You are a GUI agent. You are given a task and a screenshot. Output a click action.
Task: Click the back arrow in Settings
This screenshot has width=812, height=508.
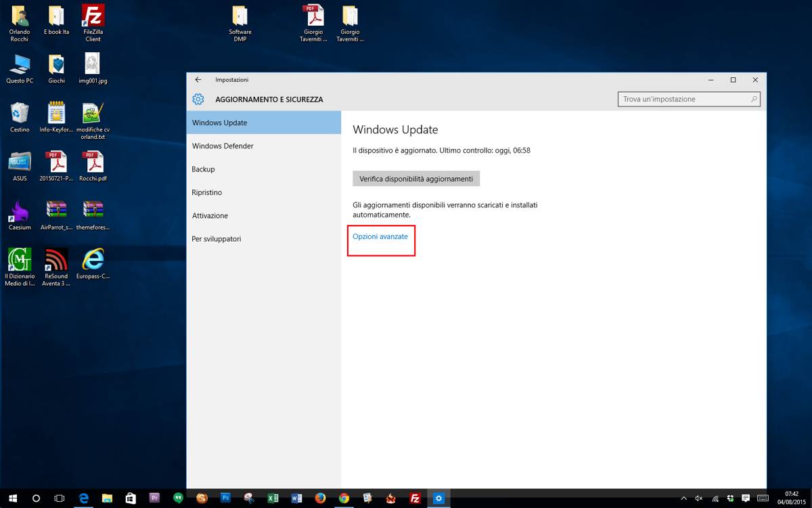(198, 79)
